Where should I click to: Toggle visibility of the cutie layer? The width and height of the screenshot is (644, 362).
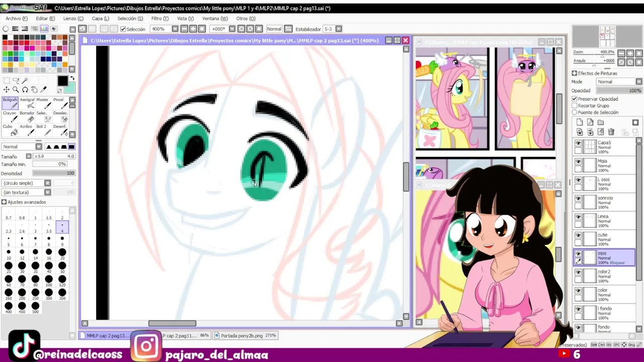578,235
